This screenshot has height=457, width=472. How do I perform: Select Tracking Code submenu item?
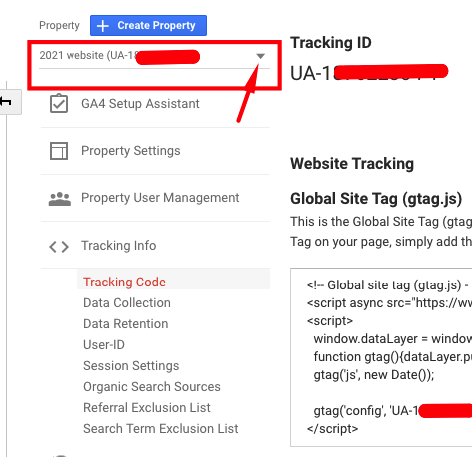coord(124,282)
